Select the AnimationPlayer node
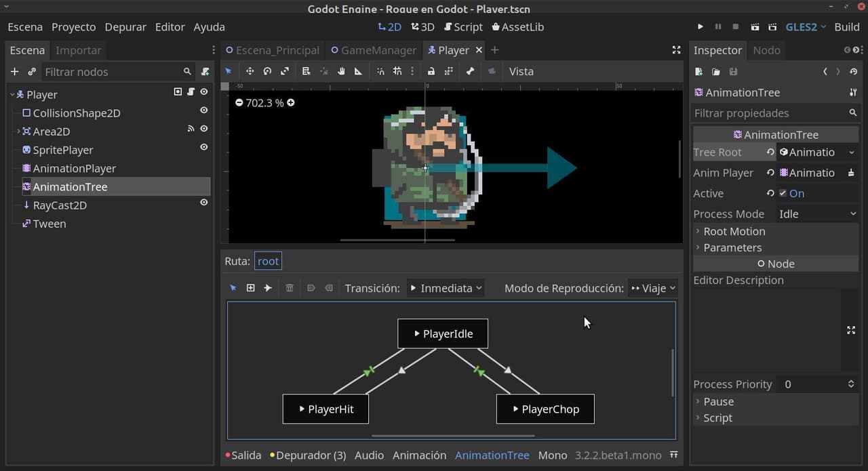 (x=75, y=168)
